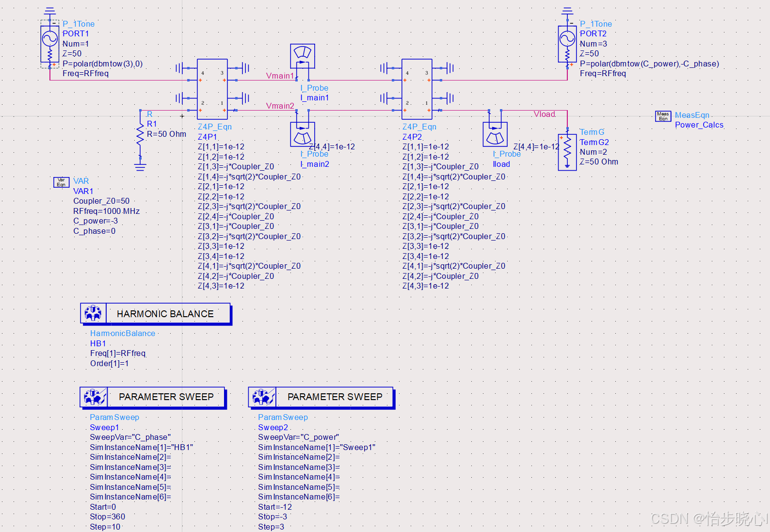
Task: Click Sweep2 SweepVar="C_power" parameter
Action: 299,437
